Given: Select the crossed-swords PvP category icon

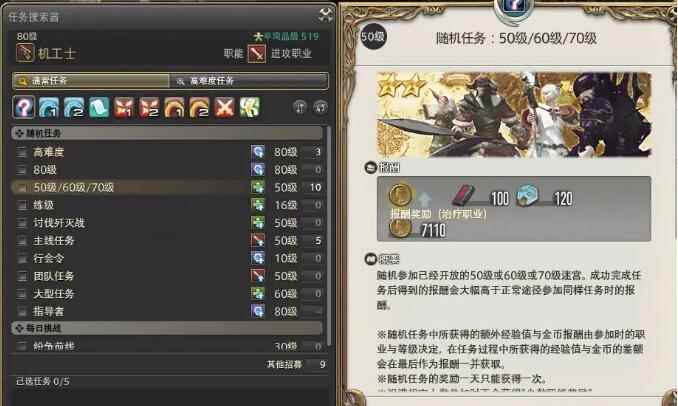Looking at the screenshot, I should (x=224, y=107).
